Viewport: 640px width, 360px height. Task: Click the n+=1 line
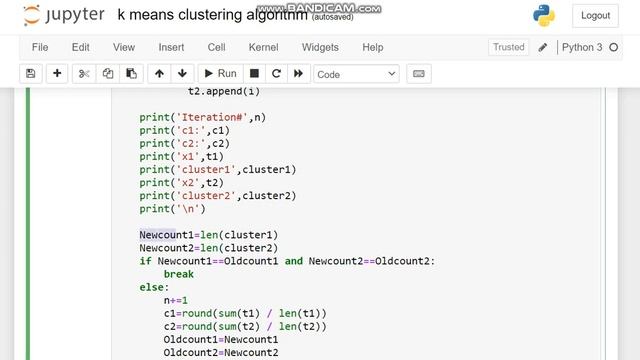pyautogui.click(x=176, y=300)
